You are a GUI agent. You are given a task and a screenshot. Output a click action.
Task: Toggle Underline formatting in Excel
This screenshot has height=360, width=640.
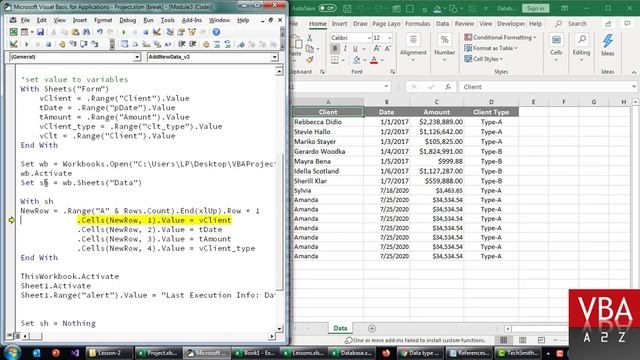pyautogui.click(x=356, y=49)
